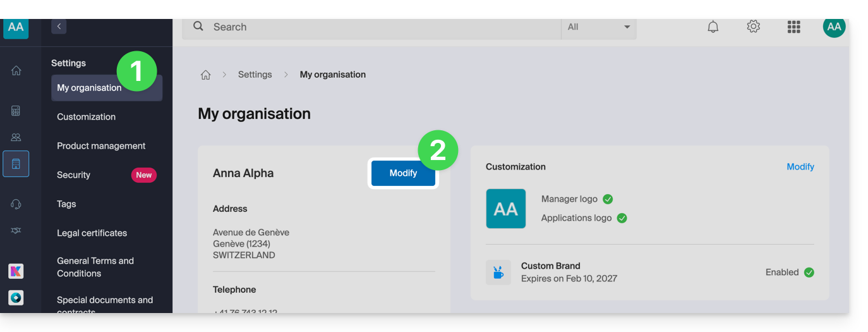Open Security settings marked New
This screenshot has width=868, height=332.
coord(73,175)
